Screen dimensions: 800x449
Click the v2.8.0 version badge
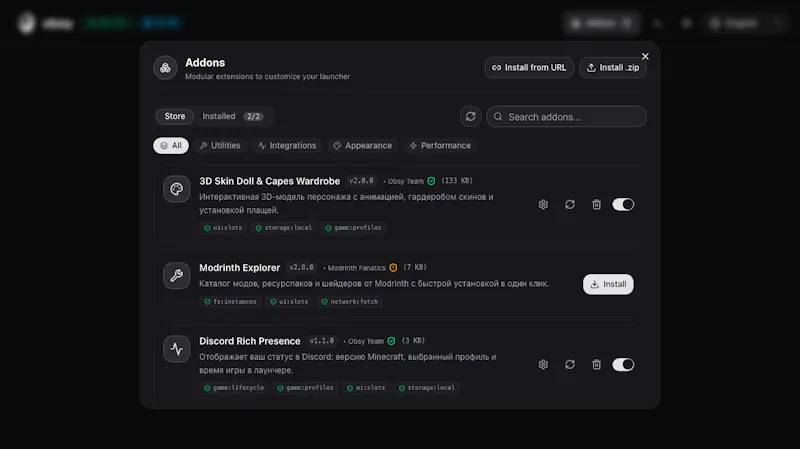302,267
